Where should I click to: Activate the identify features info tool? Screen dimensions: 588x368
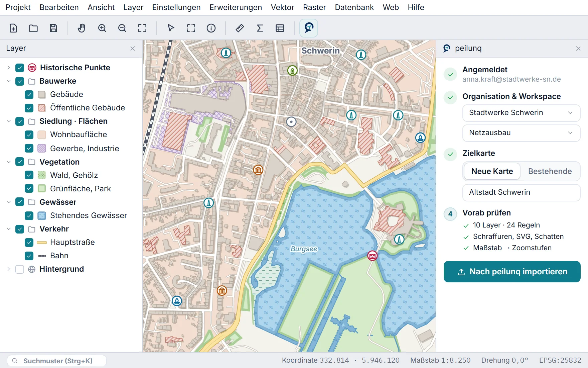point(211,28)
